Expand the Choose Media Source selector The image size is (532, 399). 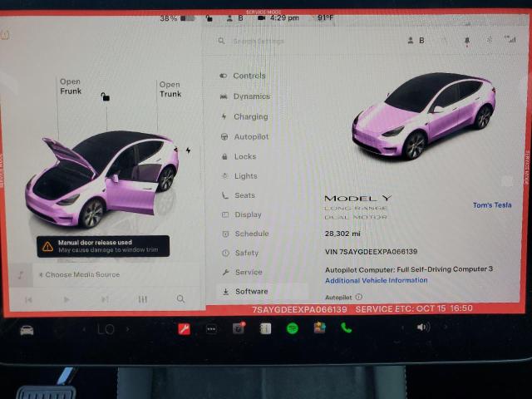click(x=82, y=275)
